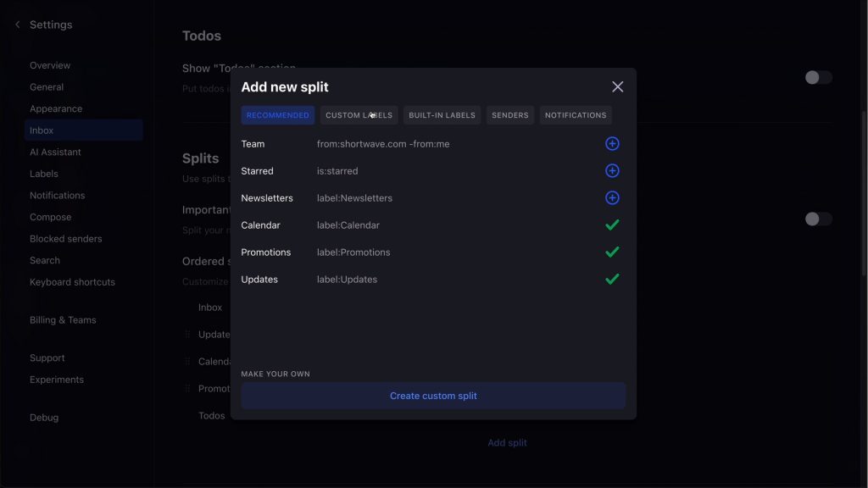
Task: Close the Add new split dialog
Action: (x=617, y=87)
